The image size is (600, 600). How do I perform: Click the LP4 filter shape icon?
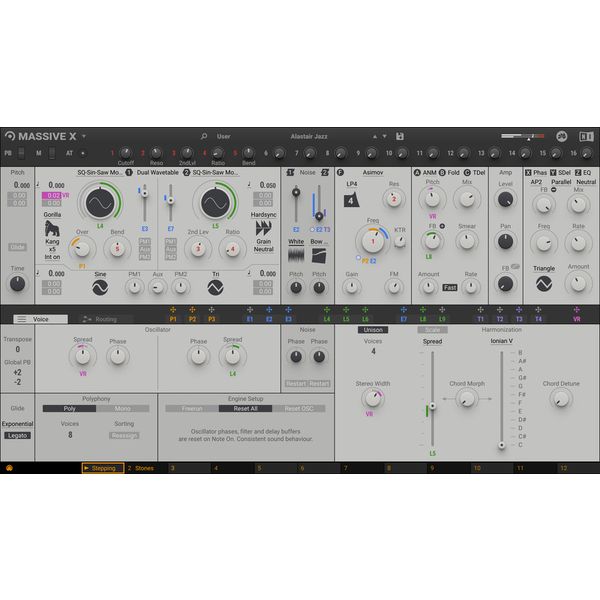pyautogui.click(x=351, y=200)
